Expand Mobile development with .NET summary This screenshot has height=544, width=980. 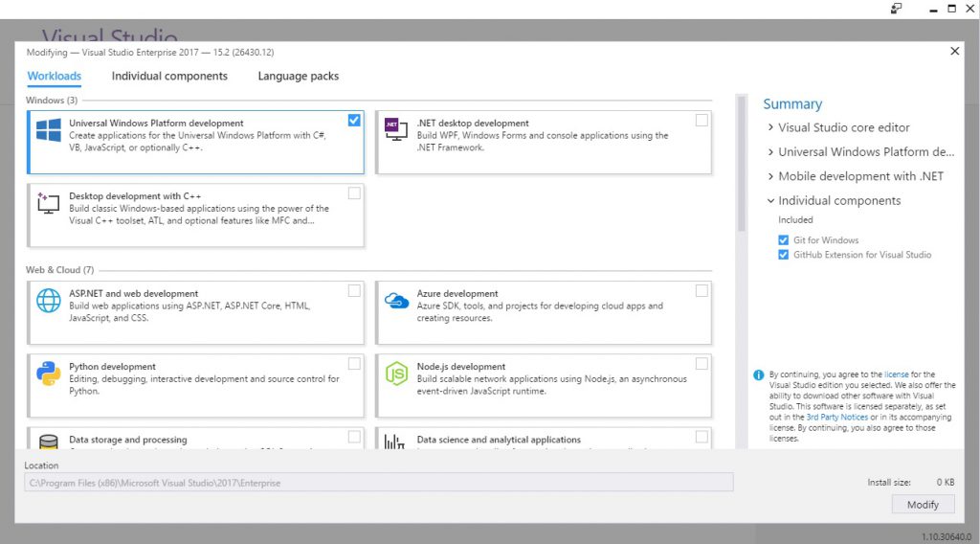(770, 176)
